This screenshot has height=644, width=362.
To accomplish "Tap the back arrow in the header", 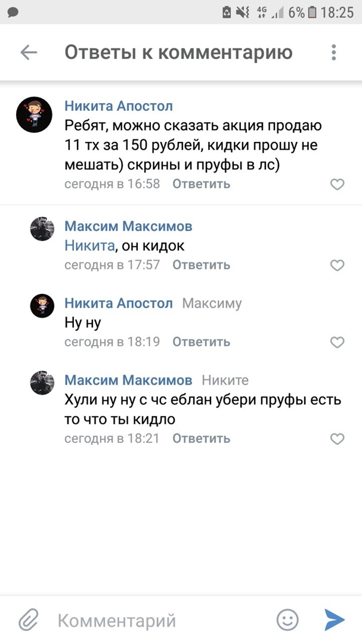I will [x=29, y=52].
